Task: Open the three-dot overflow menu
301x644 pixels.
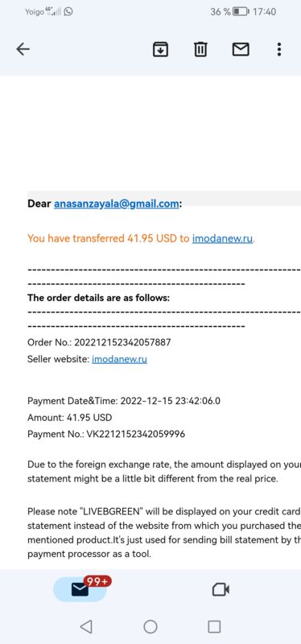Action: pyautogui.click(x=279, y=49)
